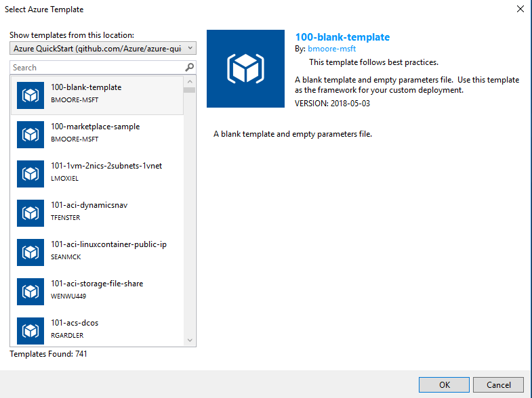Select the 101-aci-linuxcontainer-public-ip name text
The width and height of the screenshot is (532, 398).
click(108, 244)
